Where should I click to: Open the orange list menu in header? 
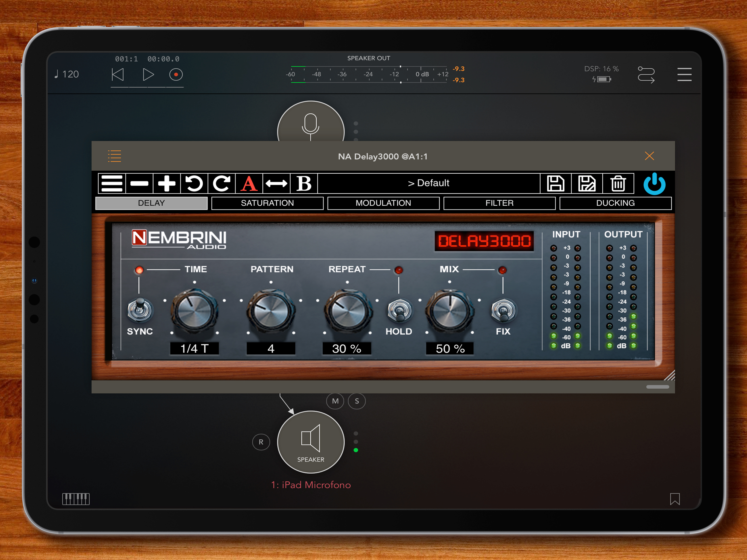115,156
